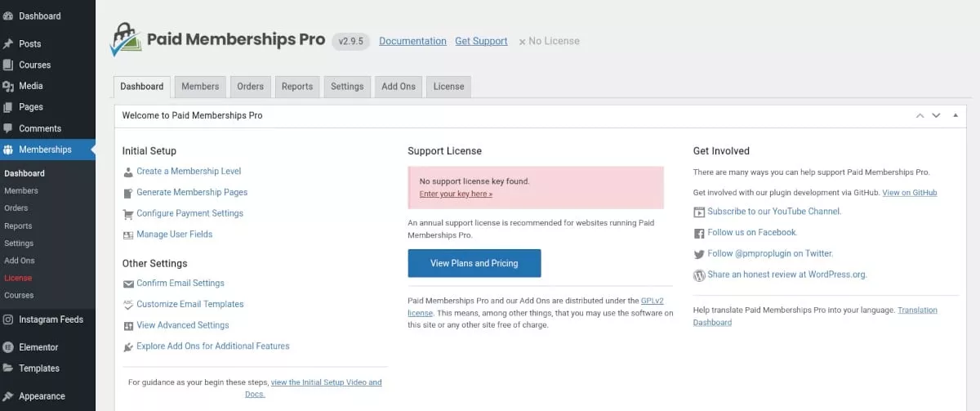This screenshot has height=411, width=980.
Task: Click the No License status text
Action: [549, 41]
